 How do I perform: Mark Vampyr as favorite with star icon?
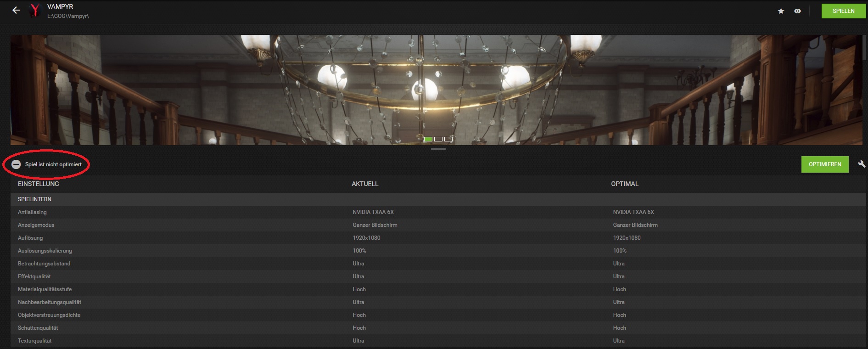tap(781, 11)
